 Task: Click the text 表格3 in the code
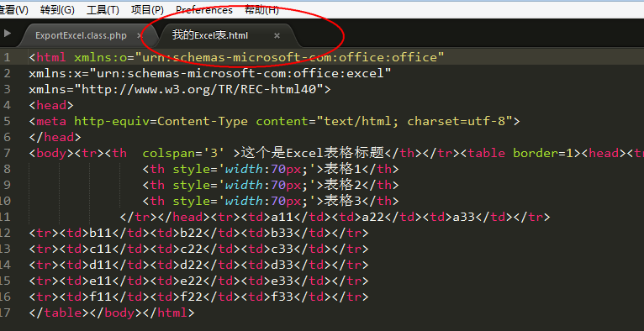tap(342, 202)
